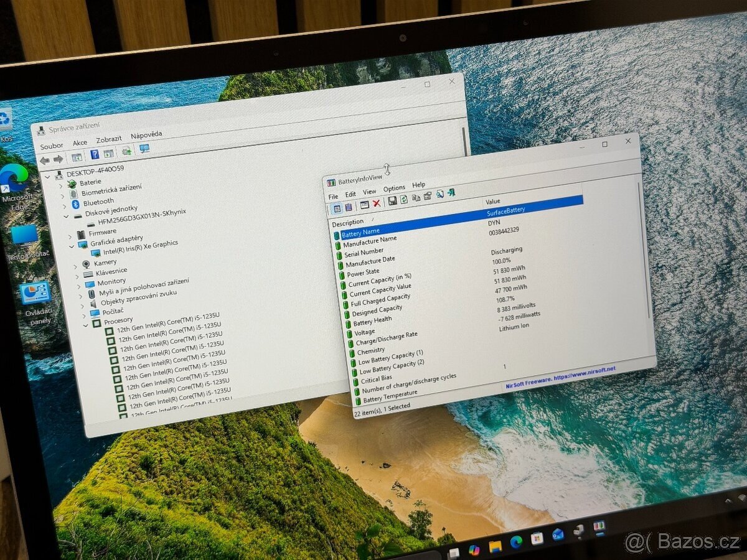Click the red X delete toolbar icon
This screenshot has height=560, width=747.
[377, 203]
